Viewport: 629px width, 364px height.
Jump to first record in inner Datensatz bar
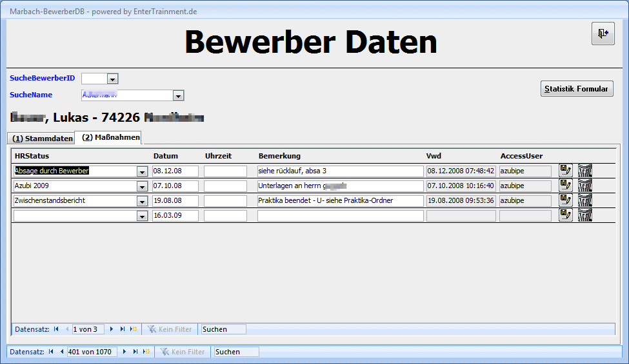point(56,329)
